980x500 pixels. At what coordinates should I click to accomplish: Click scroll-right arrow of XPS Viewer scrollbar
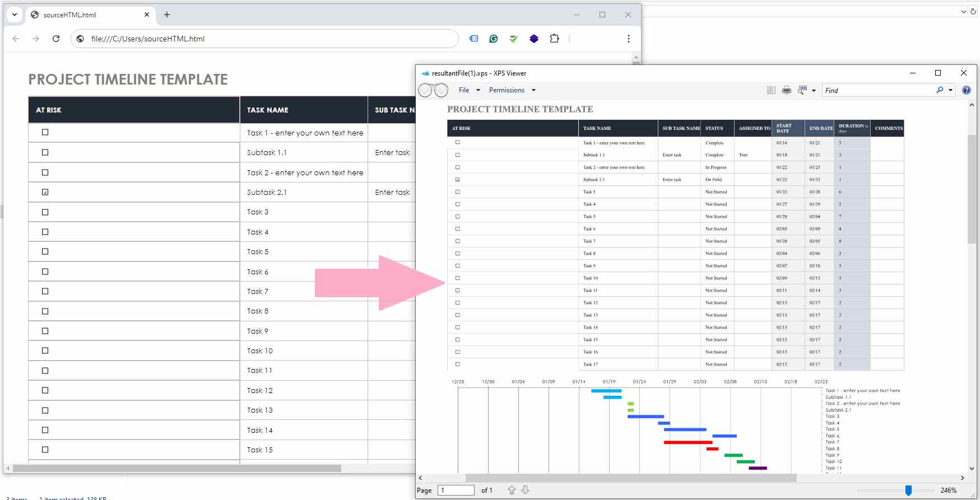coord(963,478)
